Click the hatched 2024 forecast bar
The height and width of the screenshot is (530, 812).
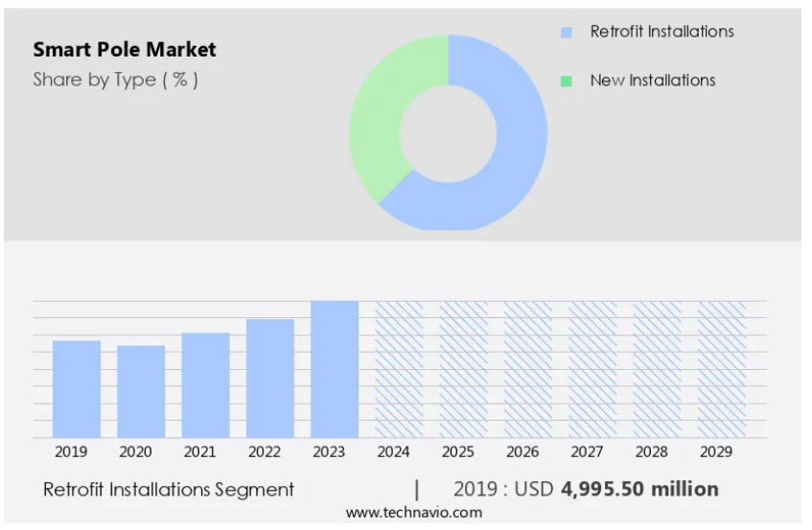tap(399, 369)
